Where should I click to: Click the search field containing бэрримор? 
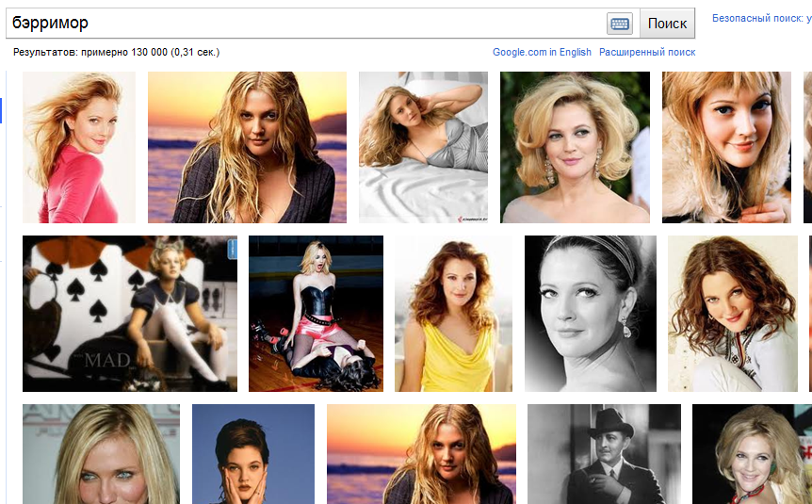[x=301, y=24]
